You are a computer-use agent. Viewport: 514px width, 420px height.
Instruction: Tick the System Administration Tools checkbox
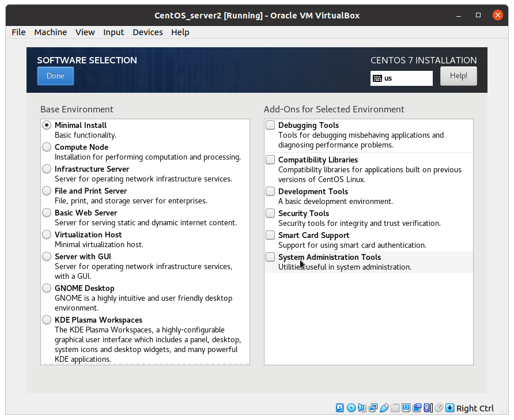coord(270,258)
